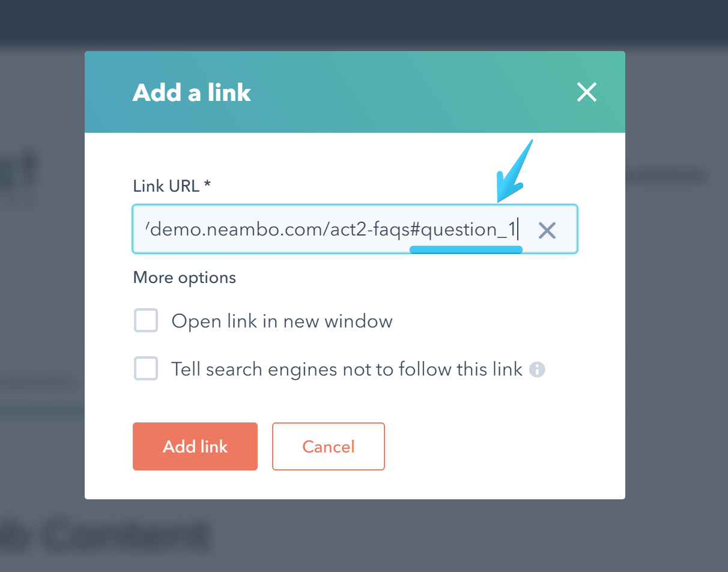
Task: Click the "Add a link" dialog title
Action: pos(192,93)
